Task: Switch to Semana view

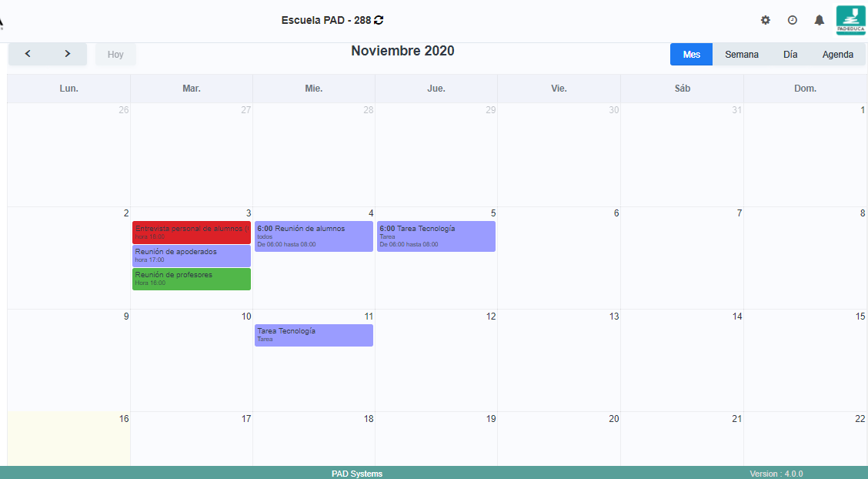Action: pos(741,55)
